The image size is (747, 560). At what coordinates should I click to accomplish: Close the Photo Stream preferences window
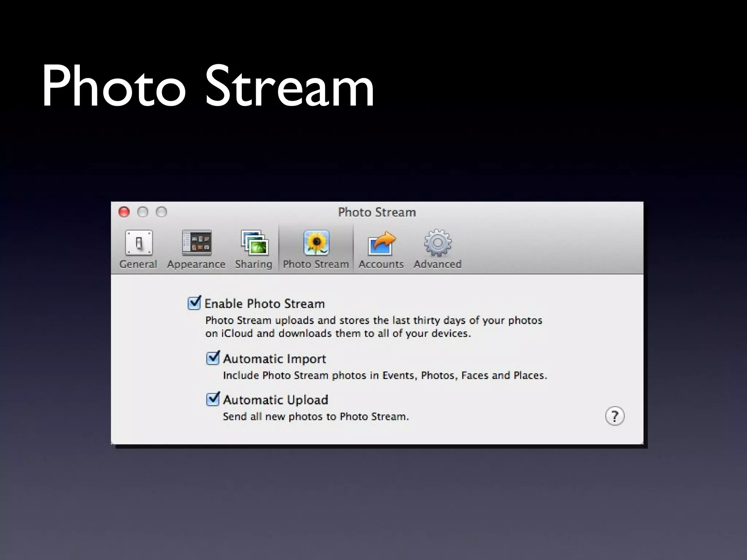coord(124,212)
